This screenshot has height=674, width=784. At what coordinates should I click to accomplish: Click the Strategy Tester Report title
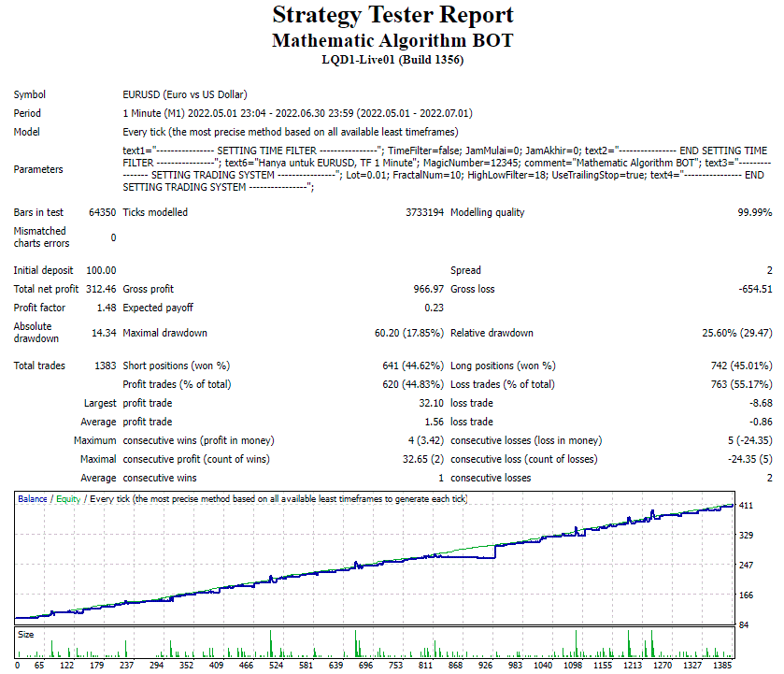[392, 15]
